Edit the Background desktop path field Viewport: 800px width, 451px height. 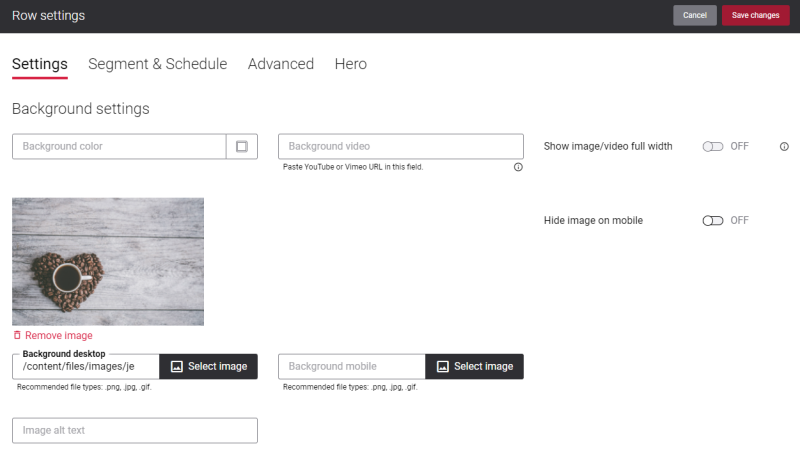[x=86, y=366]
